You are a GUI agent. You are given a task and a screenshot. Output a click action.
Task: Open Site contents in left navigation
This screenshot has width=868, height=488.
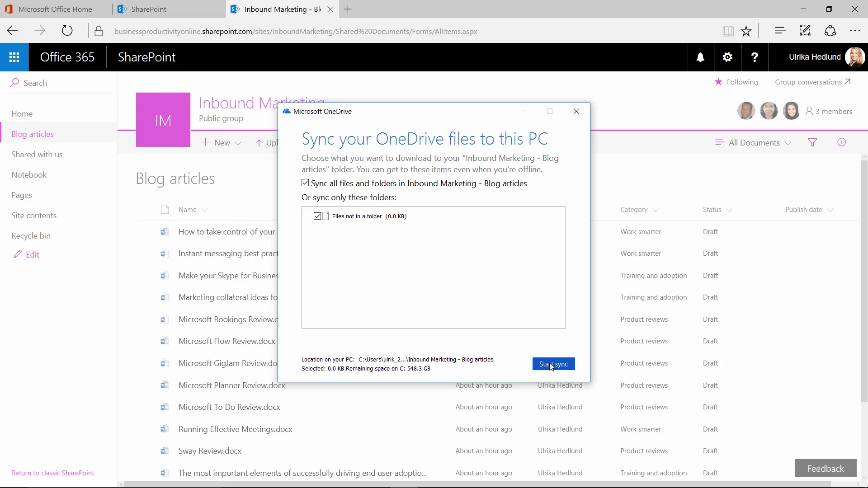click(x=34, y=216)
